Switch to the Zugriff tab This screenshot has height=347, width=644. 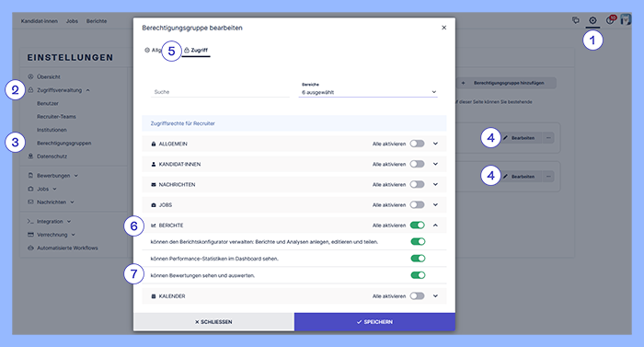pyautogui.click(x=196, y=50)
